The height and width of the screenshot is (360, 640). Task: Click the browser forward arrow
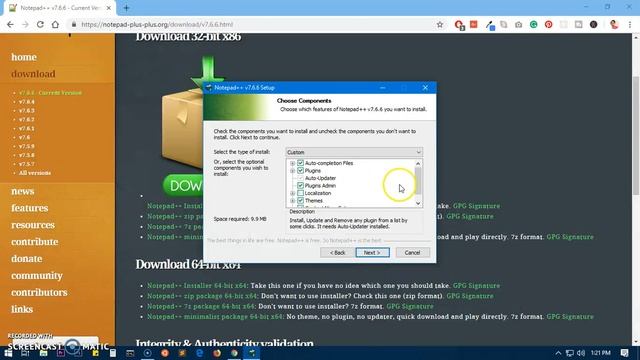[x=25, y=24]
